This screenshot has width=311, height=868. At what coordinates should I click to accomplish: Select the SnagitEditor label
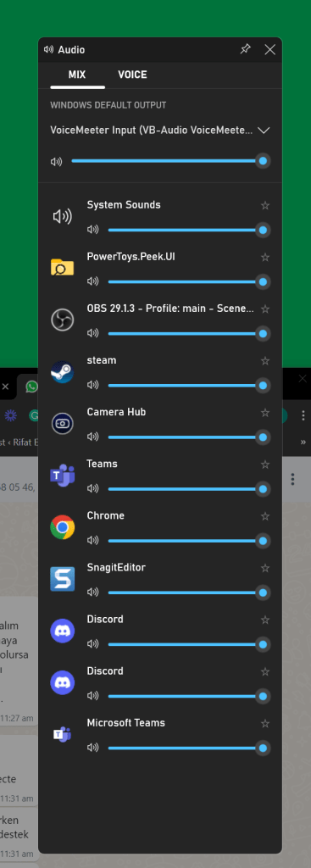click(116, 567)
